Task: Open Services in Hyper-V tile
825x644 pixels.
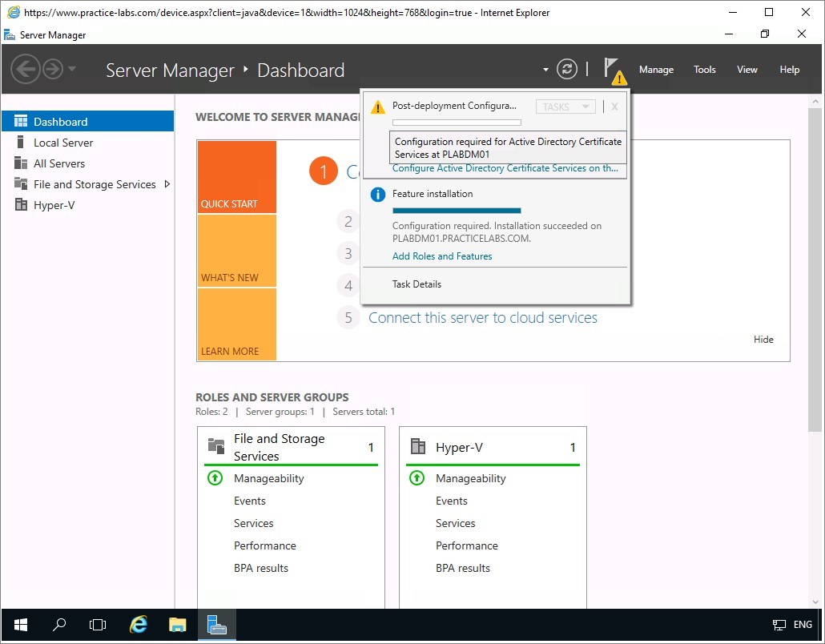Action: 455,524
